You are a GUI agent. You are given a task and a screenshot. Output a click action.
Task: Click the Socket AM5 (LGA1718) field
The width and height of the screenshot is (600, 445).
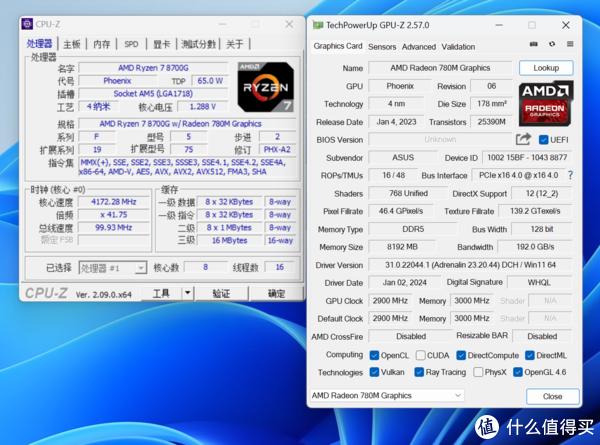[x=153, y=94]
